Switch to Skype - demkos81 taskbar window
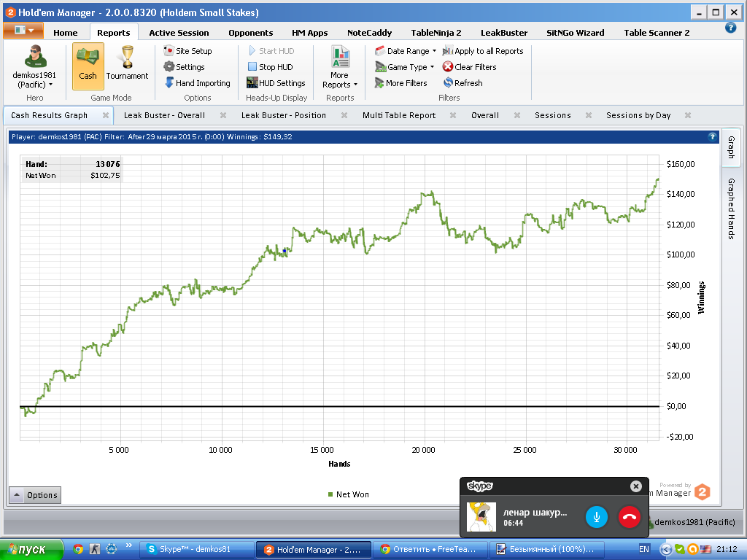747x560 pixels. point(197,550)
